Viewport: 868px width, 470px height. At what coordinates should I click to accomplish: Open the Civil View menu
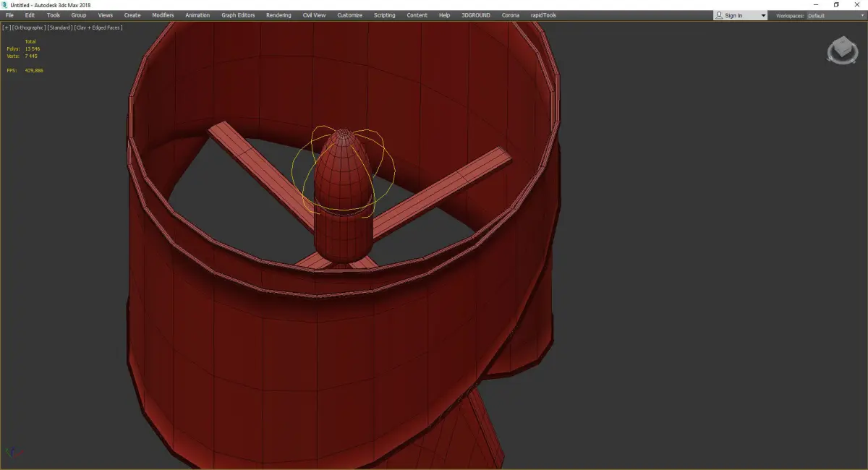(x=314, y=15)
